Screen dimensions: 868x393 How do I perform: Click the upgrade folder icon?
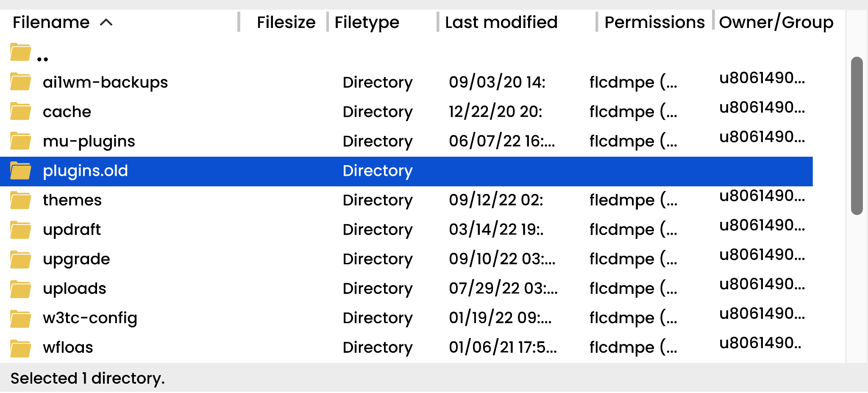point(20,259)
